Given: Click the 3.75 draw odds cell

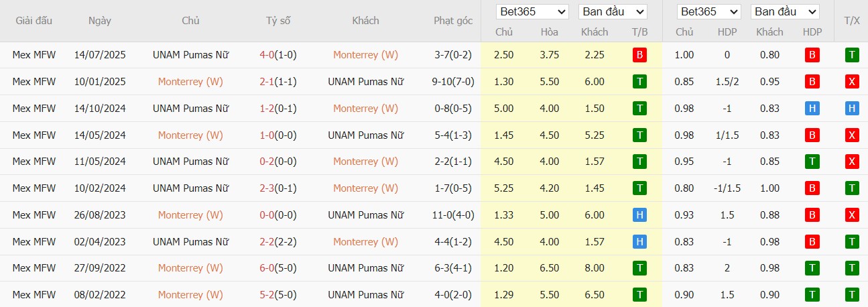Looking at the screenshot, I should click(x=549, y=55).
